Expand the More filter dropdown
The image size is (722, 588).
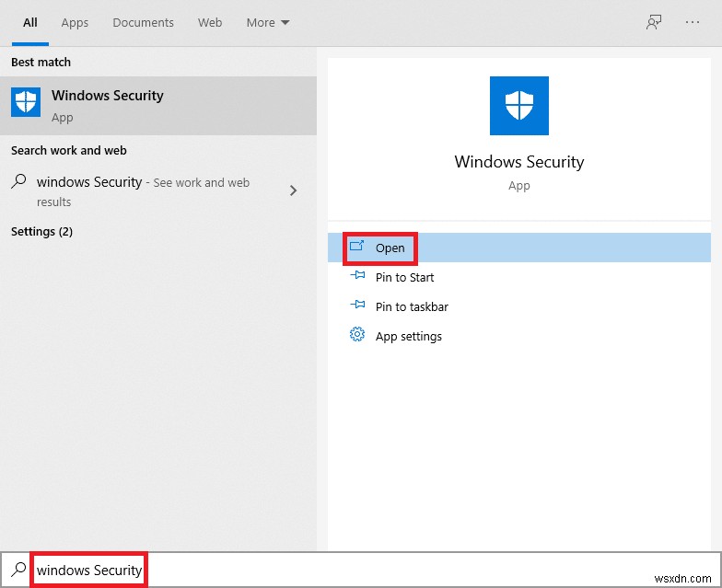(268, 23)
